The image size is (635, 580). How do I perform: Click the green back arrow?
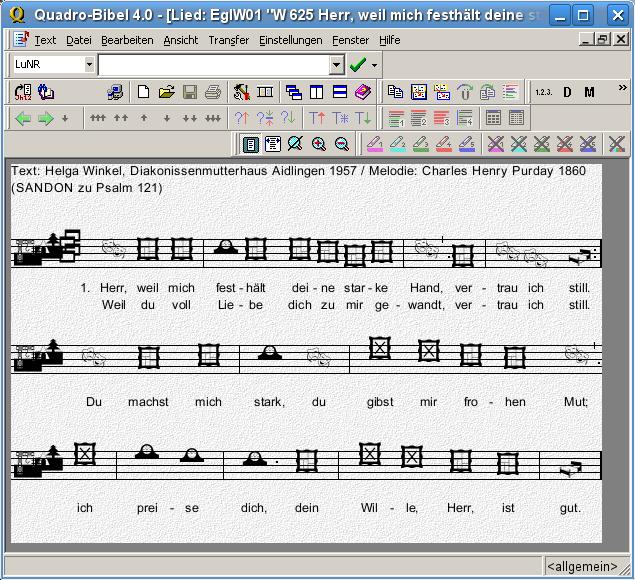pos(22,118)
